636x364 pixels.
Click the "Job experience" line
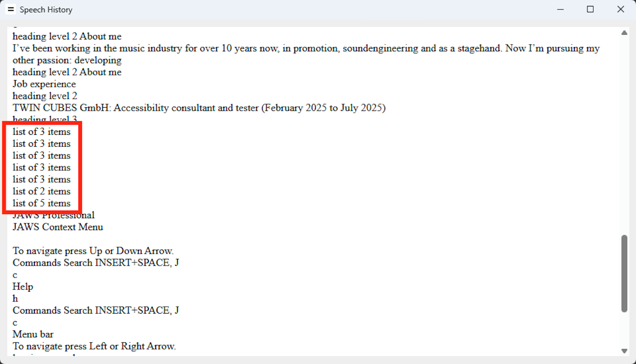point(44,84)
